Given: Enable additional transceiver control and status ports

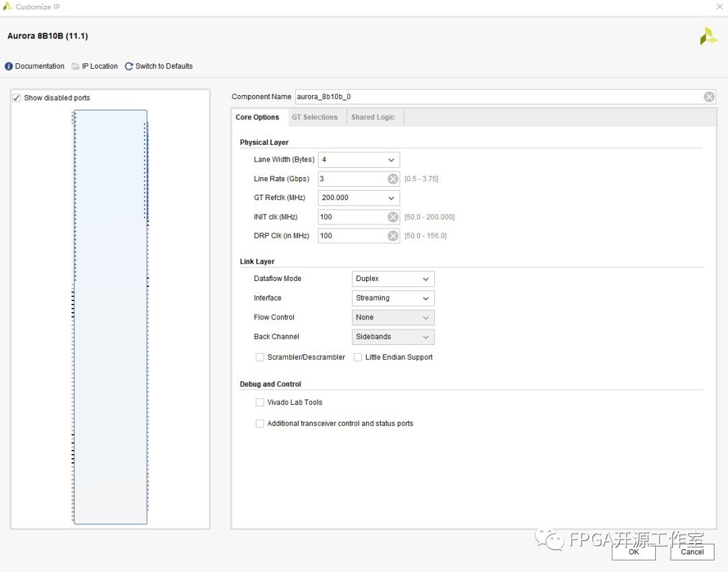Looking at the screenshot, I should 260,424.
